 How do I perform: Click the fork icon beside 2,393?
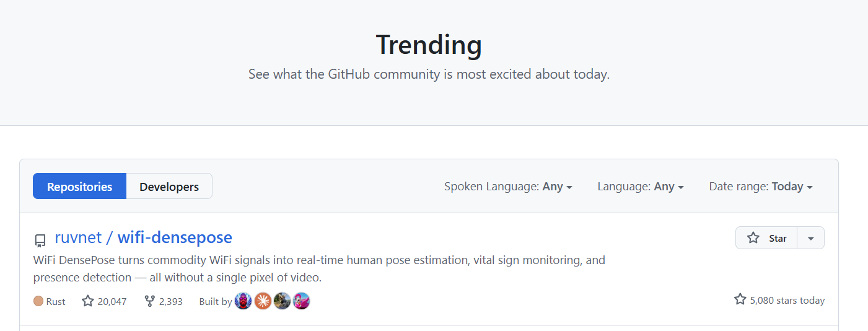[149, 301]
